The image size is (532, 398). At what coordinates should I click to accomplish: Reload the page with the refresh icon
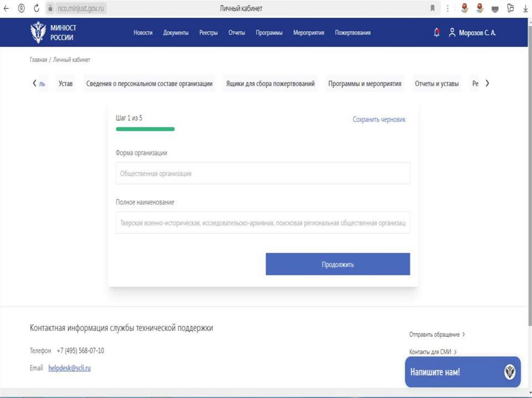(x=36, y=8)
